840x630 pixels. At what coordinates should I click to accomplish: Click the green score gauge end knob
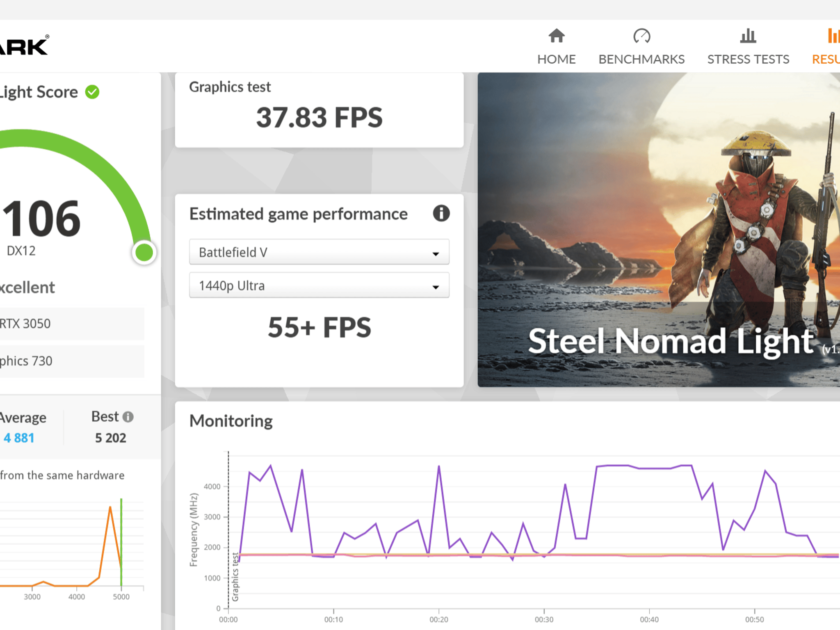point(144,252)
